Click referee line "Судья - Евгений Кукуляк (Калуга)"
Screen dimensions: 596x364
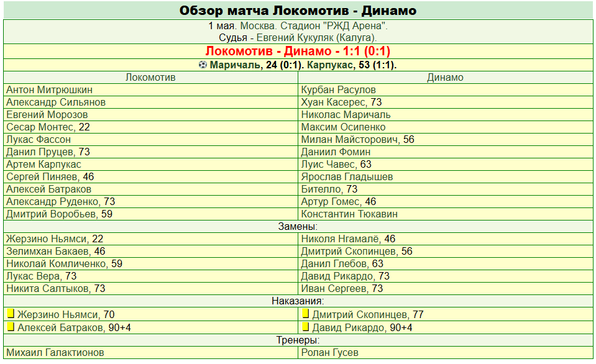(298, 38)
